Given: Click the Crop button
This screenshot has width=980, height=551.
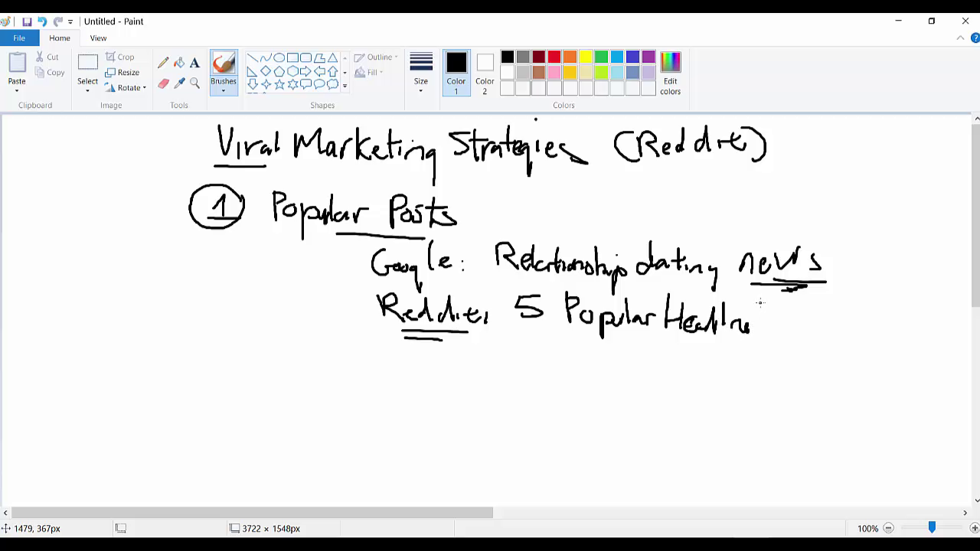Looking at the screenshot, I should coord(120,57).
